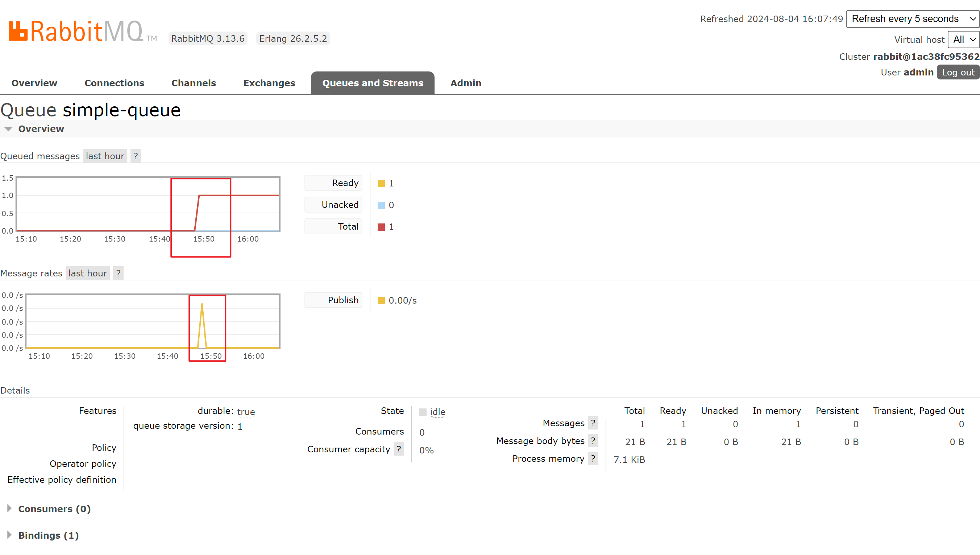The height and width of the screenshot is (555, 980).
Task: Click the red Total legend swatch
Action: pos(381,227)
